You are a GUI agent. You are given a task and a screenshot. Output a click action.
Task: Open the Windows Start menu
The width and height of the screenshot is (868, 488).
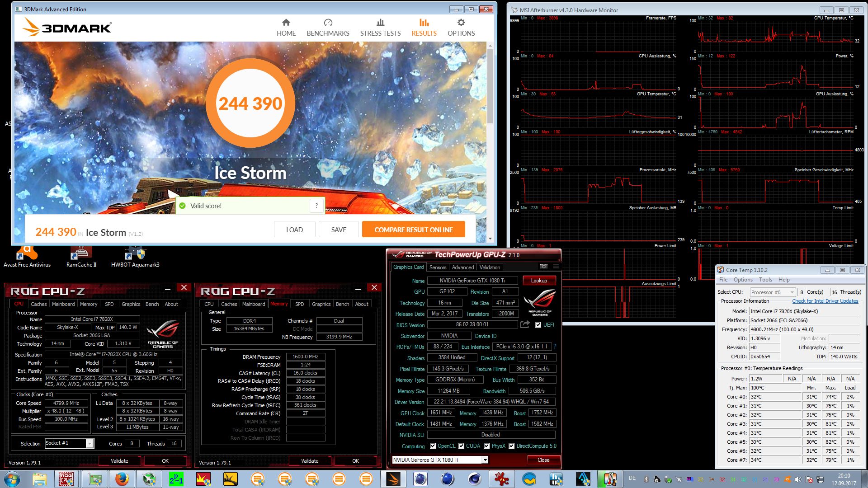click(12, 479)
